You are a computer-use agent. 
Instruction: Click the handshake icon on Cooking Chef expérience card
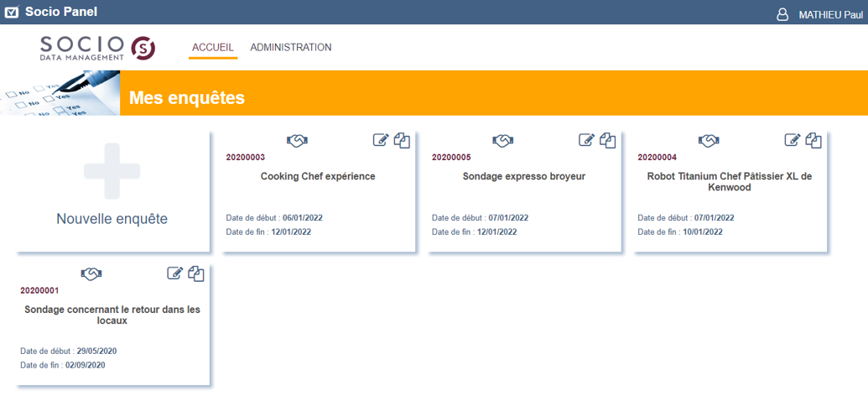(297, 141)
